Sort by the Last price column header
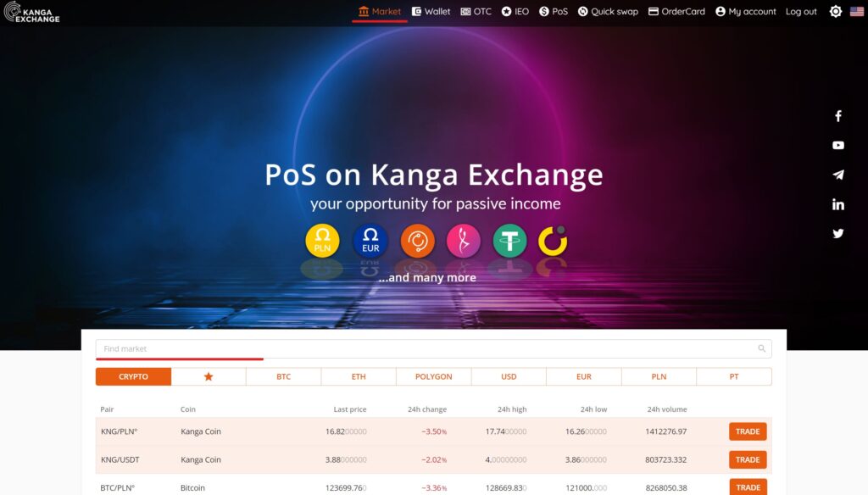Viewport: 868px width, 495px height. (350, 409)
